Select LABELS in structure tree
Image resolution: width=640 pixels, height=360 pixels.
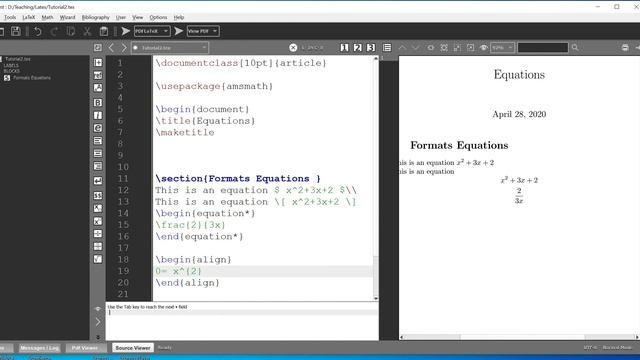(x=11, y=65)
